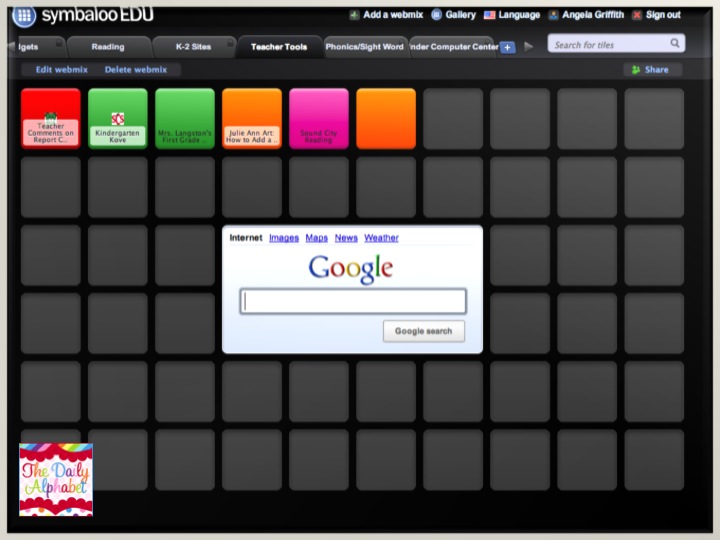Click the Images link in Google widget
The height and width of the screenshot is (540, 720).
(284, 238)
